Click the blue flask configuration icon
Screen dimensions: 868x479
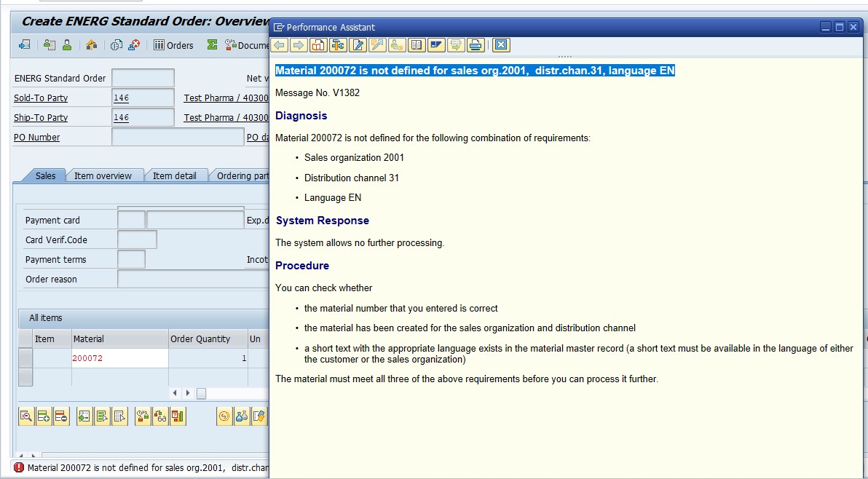[241, 416]
